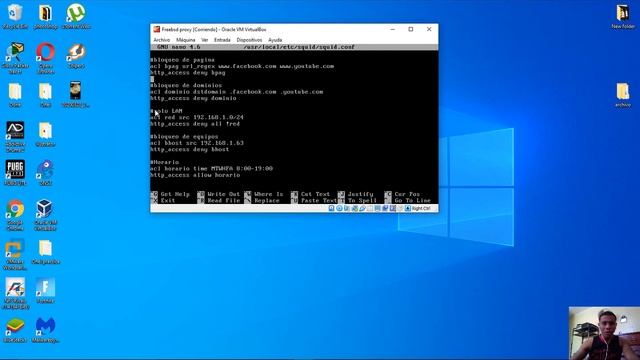Click the Replace shortcut in nano

point(262,200)
